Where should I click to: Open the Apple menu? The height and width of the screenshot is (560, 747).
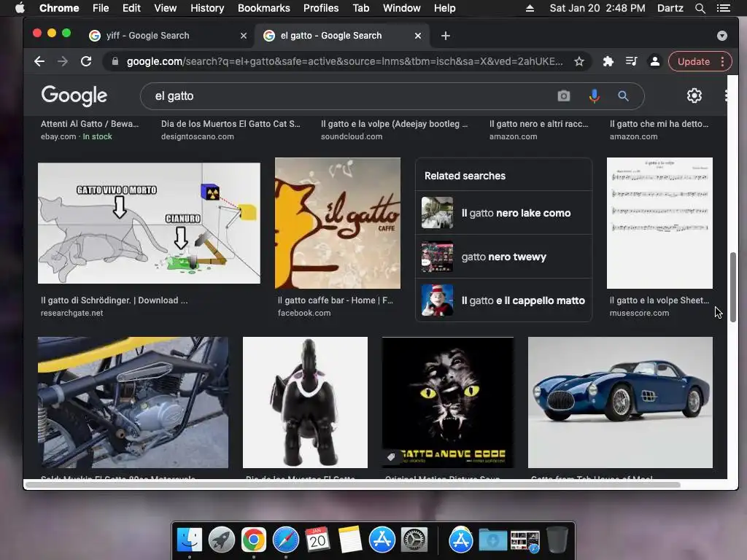pos(20,8)
